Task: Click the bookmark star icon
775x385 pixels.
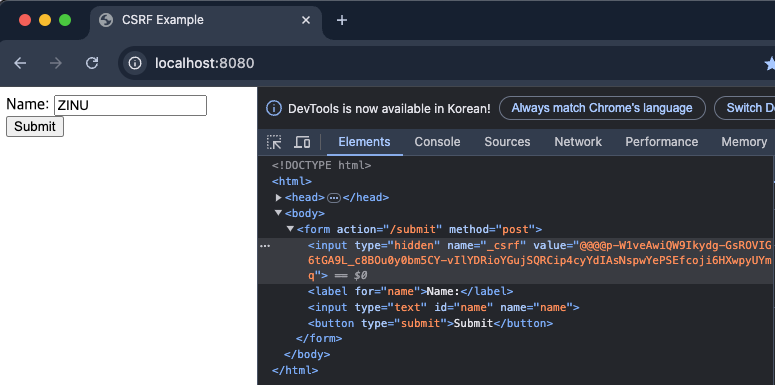Action: point(770,63)
